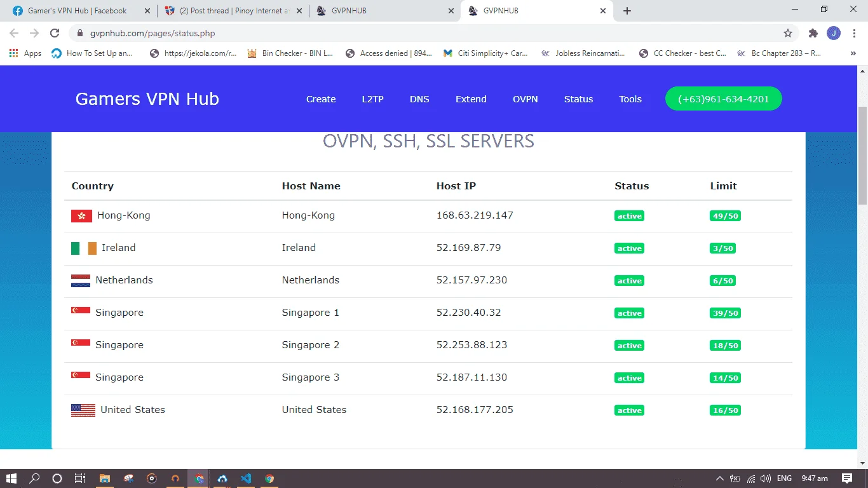Click the Gamers VPN Hub site logo
Screen dimensions: 868x488
point(147,99)
